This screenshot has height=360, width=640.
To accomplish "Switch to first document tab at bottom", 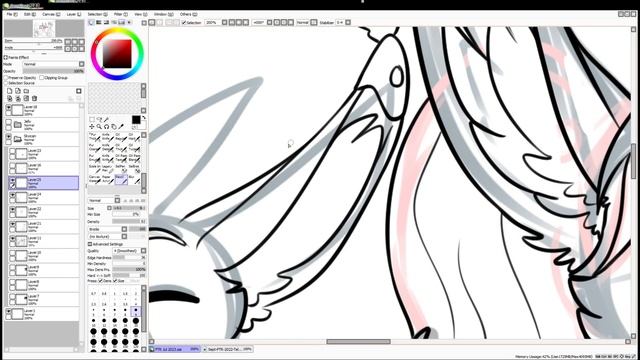I will tap(176, 349).
